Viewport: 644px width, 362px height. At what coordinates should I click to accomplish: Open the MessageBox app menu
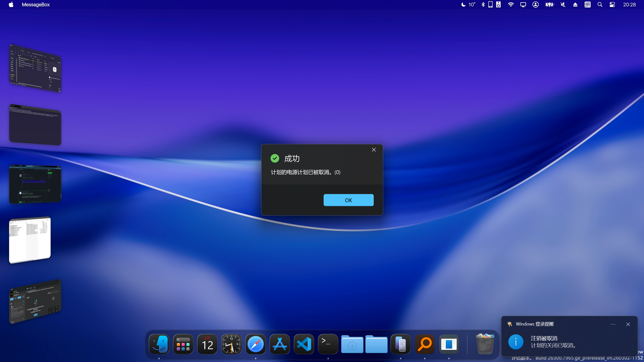(35, 5)
